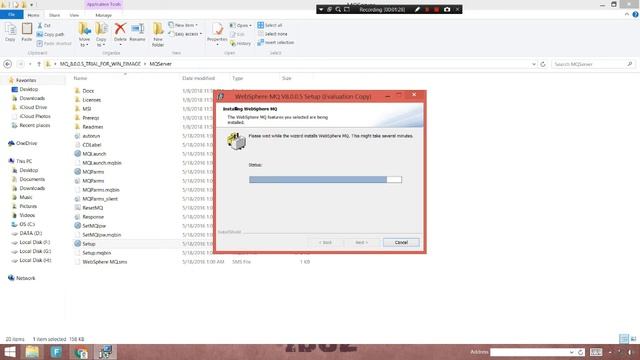Screen dimensions: 640x360
Task: Go up one folder level
Action: click(39, 64)
